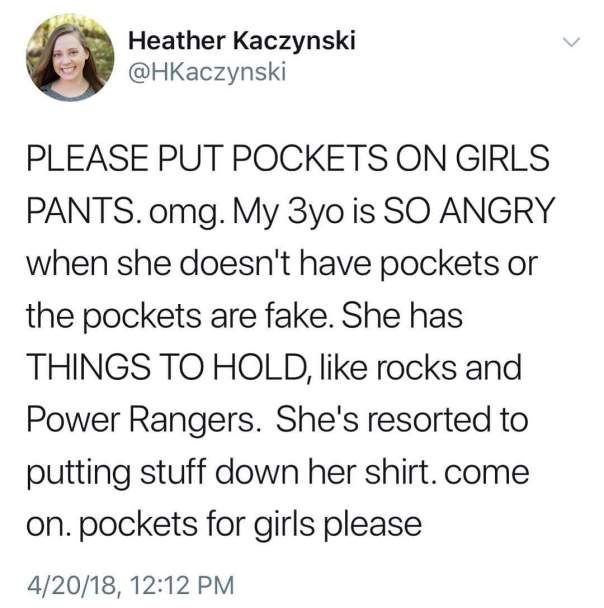Image resolution: width=604 pixels, height=608 pixels.
Task: Click the text 'My 3yo is'
Action: (x=304, y=212)
